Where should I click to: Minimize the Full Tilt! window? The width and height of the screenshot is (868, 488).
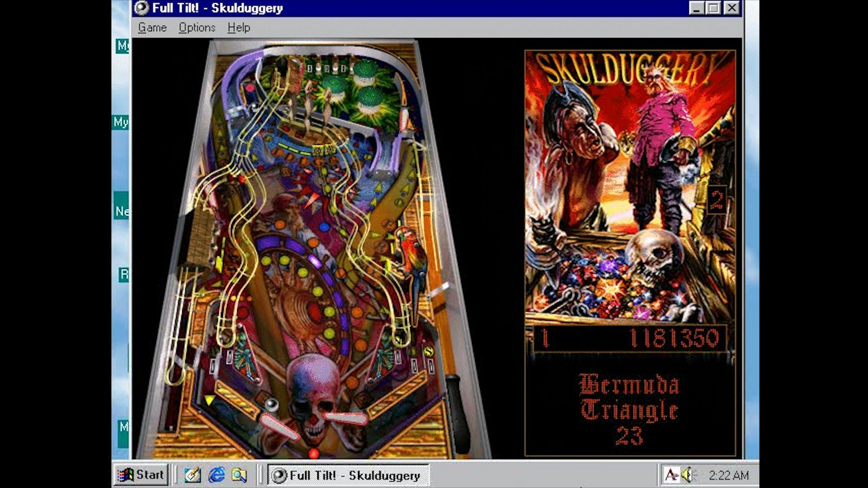[x=697, y=8]
